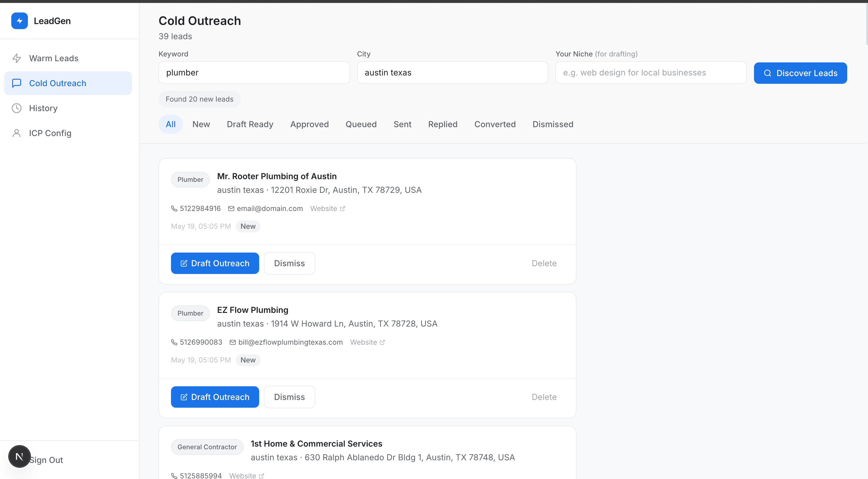This screenshot has width=868, height=479.
Task: Click New status badge on Mr. Rooter card
Action: [x=248, y=226]
